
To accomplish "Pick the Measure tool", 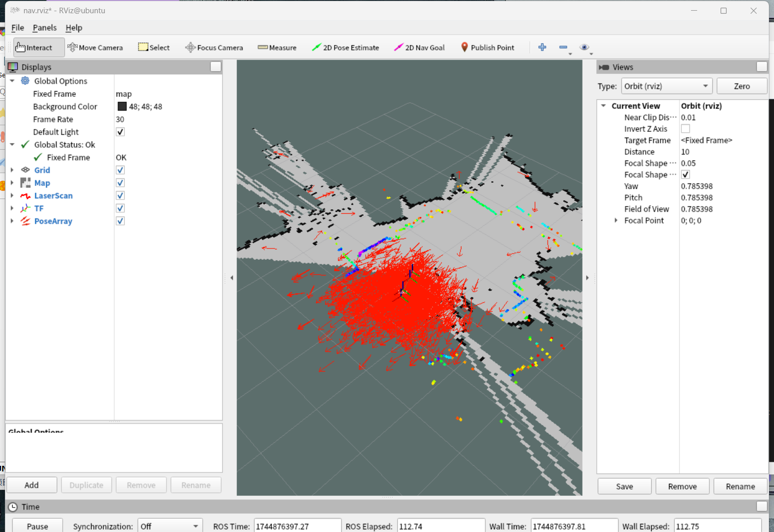I will 277,47.
